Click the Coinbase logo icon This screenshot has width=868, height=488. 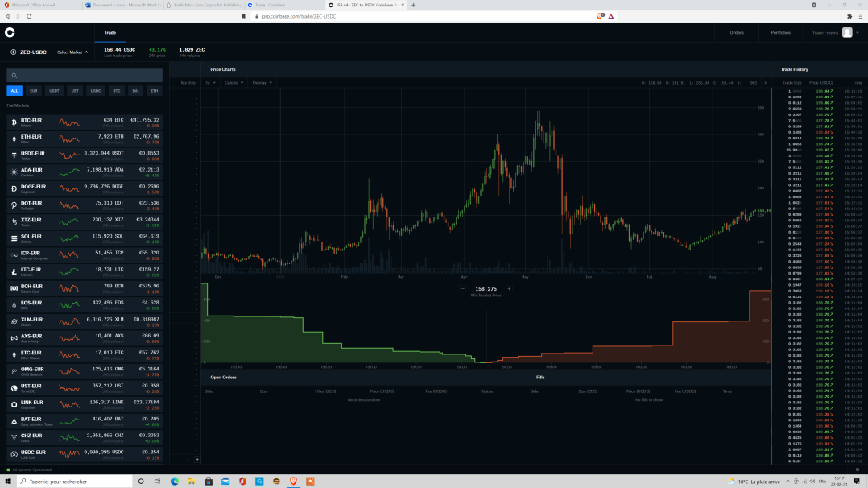tap(10, 33)
